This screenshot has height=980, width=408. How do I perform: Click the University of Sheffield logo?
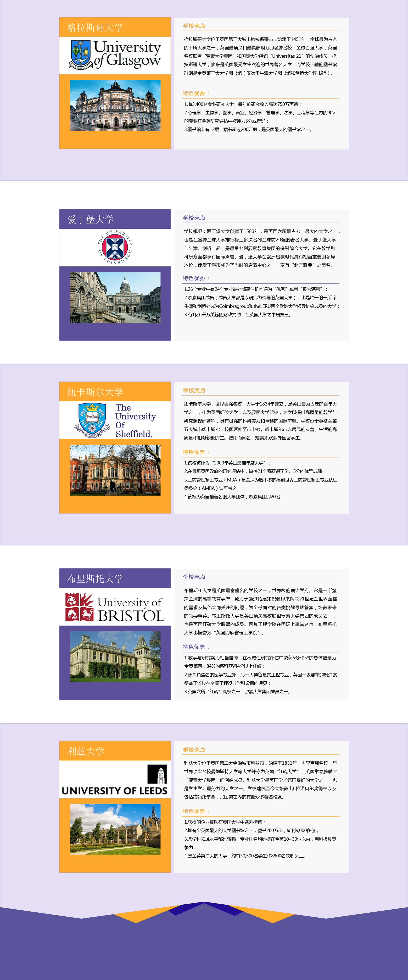click(115, 420)
